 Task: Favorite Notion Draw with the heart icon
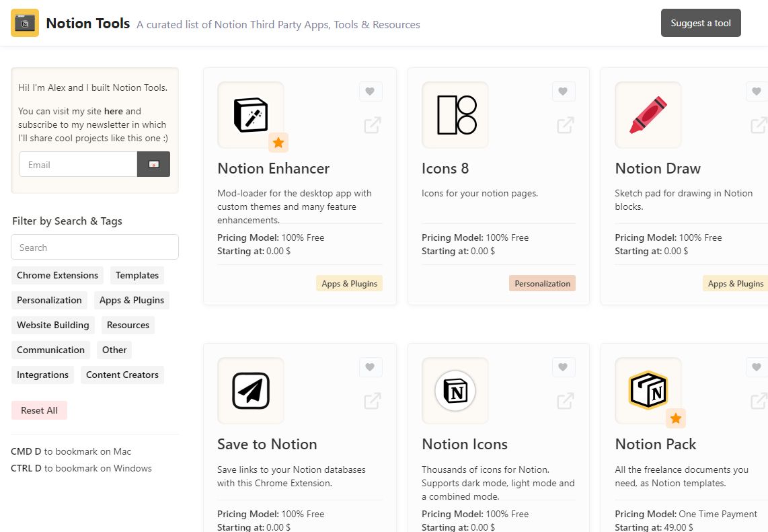coord(757,91)
